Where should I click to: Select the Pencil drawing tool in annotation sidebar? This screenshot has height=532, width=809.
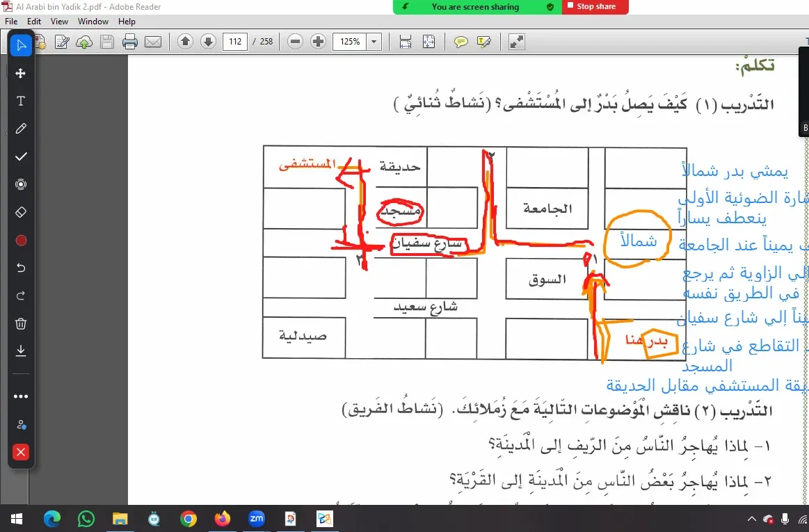pyautogui.click(x=20, y=128)
